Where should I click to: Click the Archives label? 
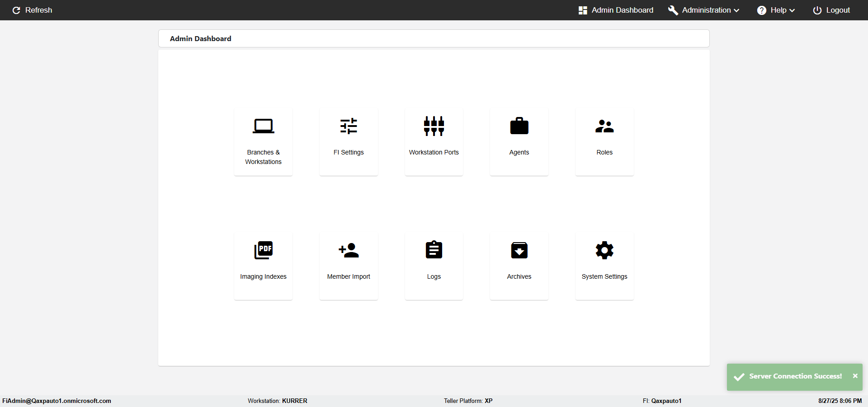[x=519, y=276]
